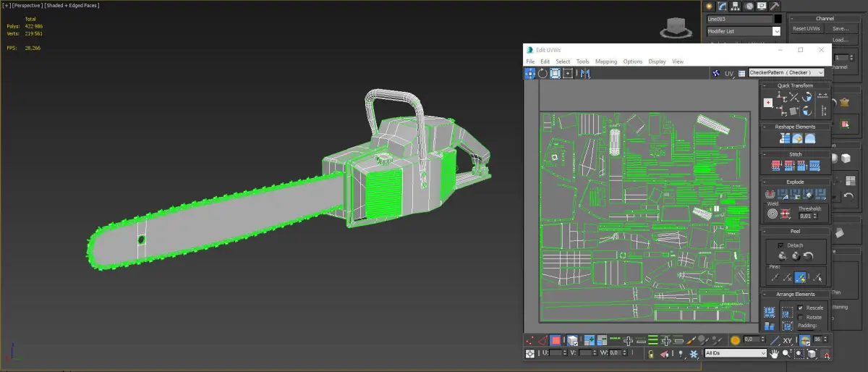
Task: Click the Quick Peel icon in Peel rollout
Action: point(782,255)
